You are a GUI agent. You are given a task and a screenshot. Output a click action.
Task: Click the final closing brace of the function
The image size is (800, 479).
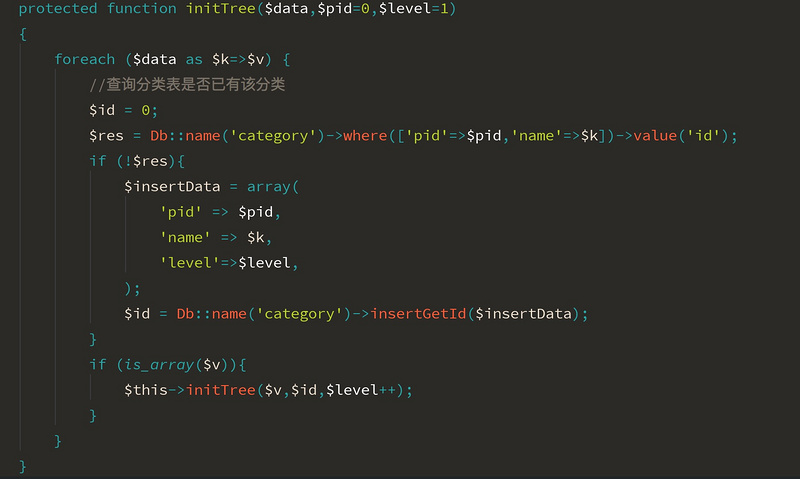[x=22, y=467]
